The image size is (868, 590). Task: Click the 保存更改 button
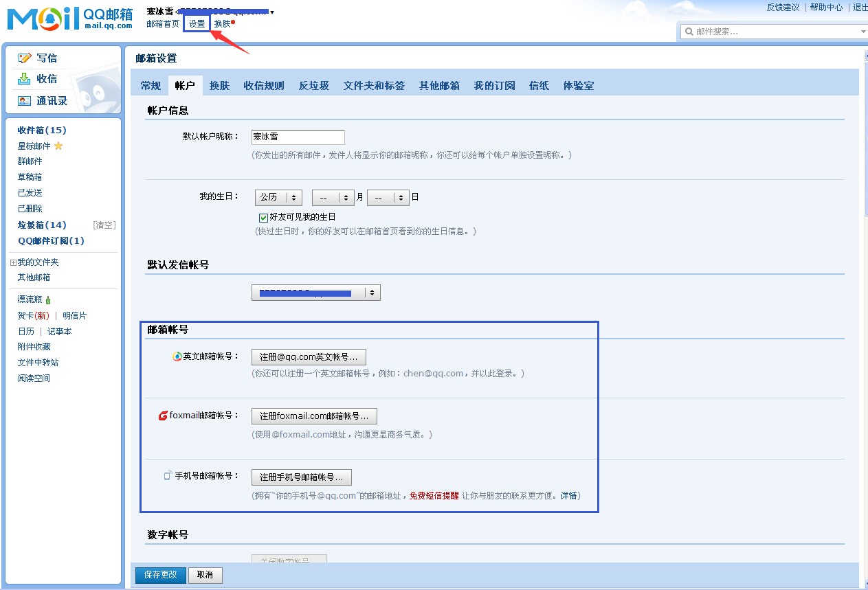point(159,575)
